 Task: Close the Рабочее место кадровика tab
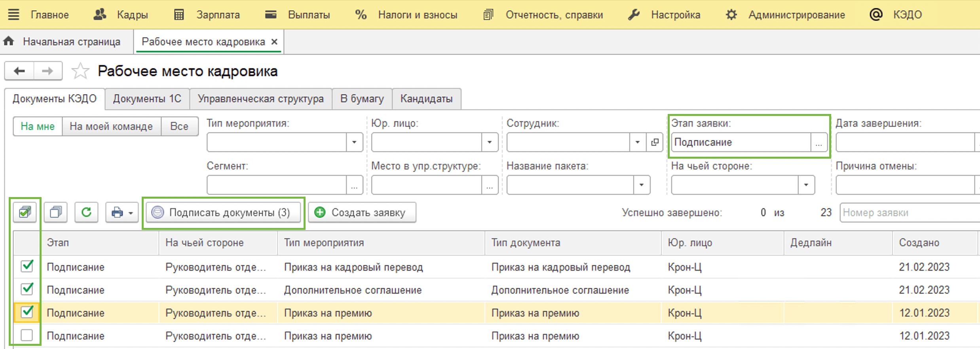click(x=274, y=42)
